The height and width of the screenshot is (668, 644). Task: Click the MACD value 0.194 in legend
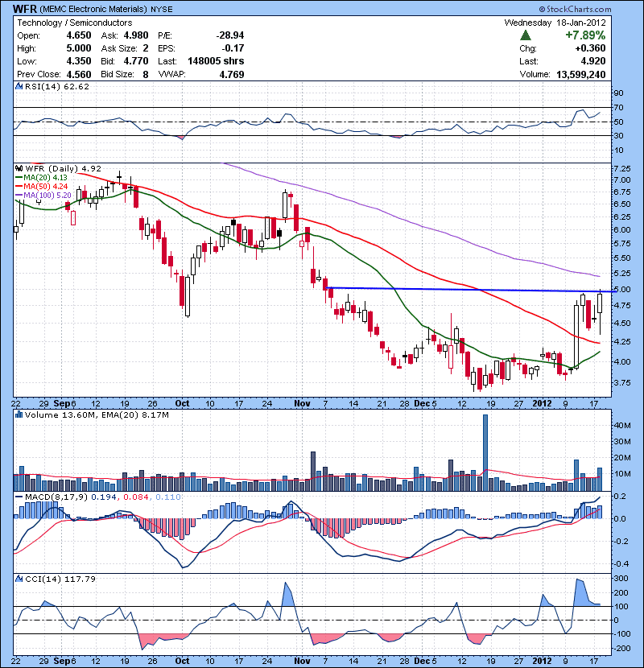click(x=104, y=497)
